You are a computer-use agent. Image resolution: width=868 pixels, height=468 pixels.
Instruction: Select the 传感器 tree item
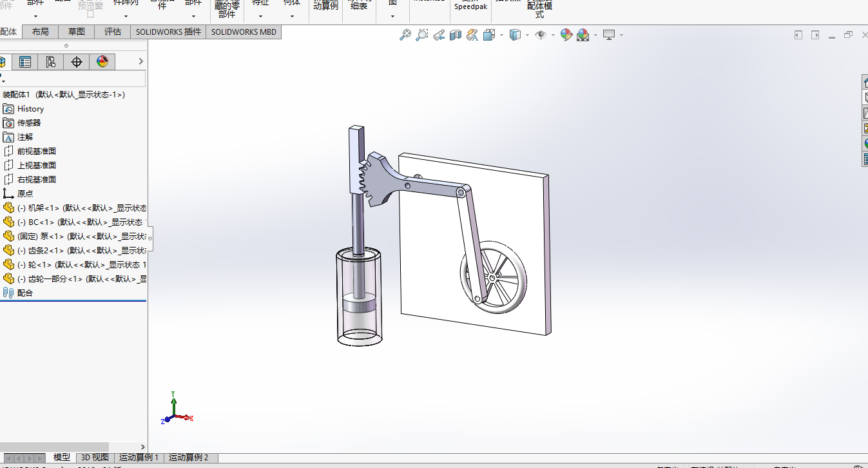pos(29,123)
